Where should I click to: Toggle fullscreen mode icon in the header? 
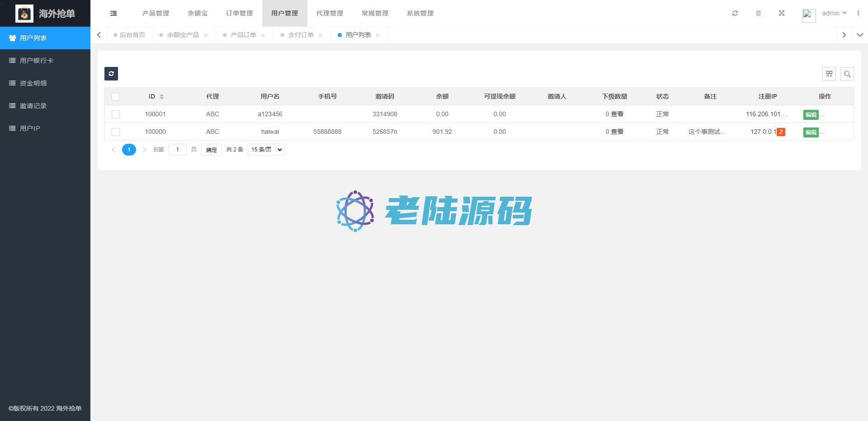782,14
